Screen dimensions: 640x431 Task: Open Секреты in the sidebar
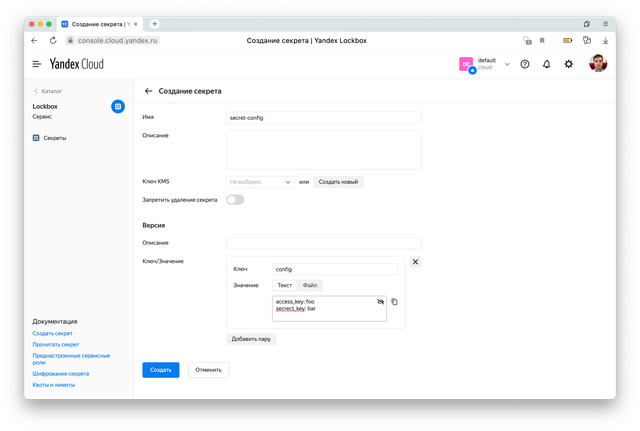pyautogui.click(x=54, y=138)
